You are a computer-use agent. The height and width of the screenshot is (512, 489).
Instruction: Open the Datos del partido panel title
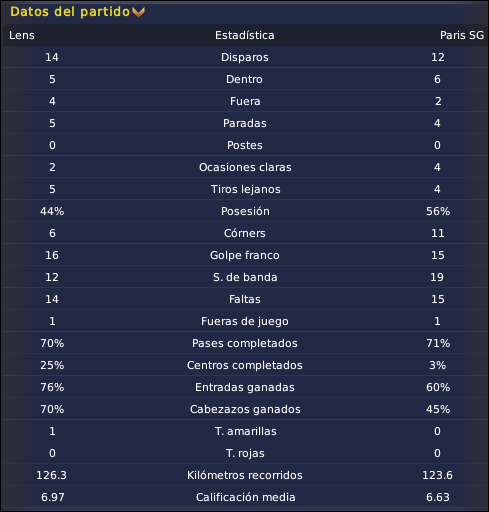click(70, 12)
